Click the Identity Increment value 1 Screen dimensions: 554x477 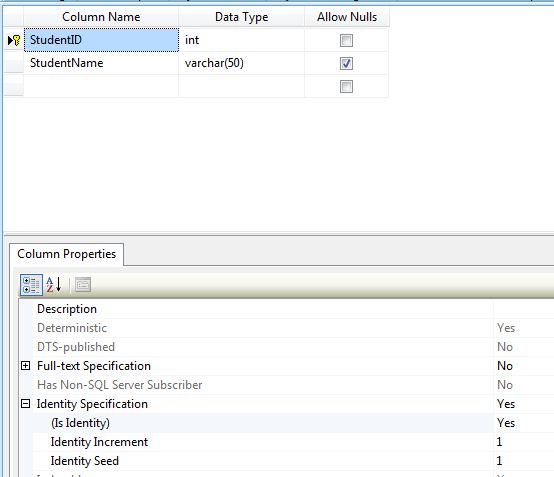(499, 442)
